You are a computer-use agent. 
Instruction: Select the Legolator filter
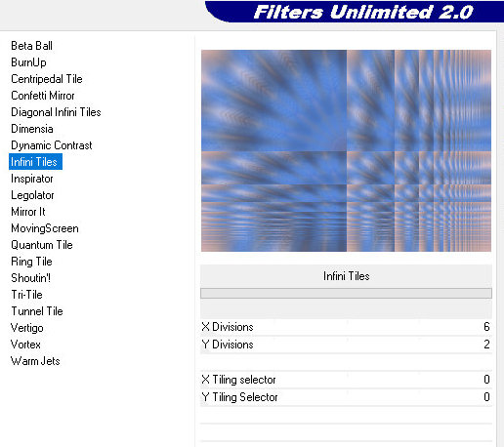(32, 195)
